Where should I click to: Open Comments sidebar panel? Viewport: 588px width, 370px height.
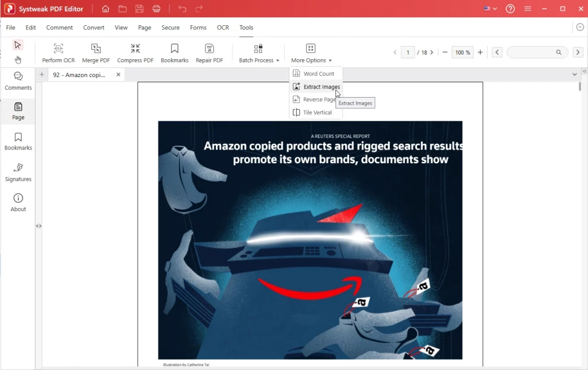coord(18,81)
